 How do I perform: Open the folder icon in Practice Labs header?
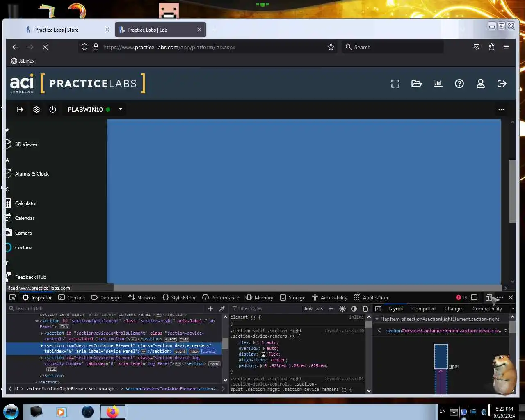tap(417, 84)
